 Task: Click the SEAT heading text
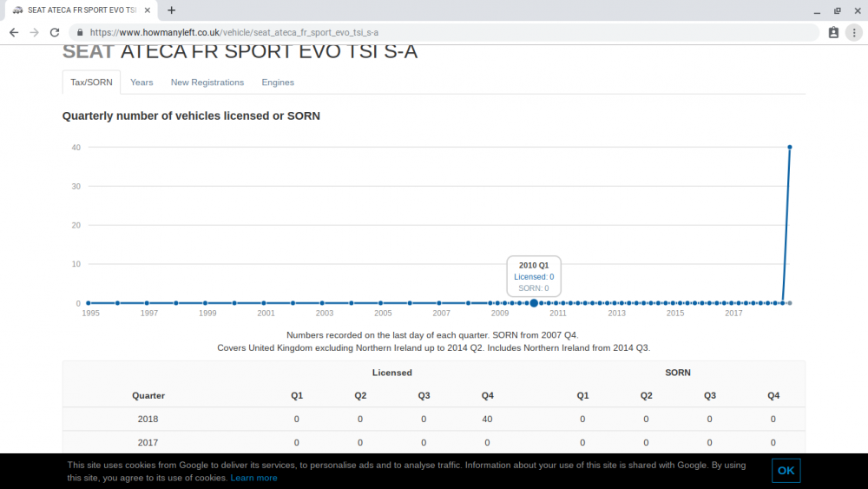point(88,52)
